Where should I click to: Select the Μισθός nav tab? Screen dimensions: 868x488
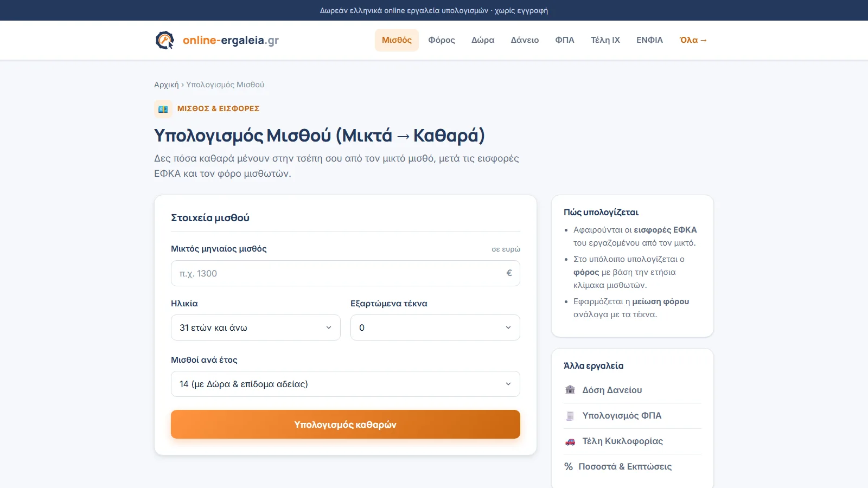coord(397,40)
